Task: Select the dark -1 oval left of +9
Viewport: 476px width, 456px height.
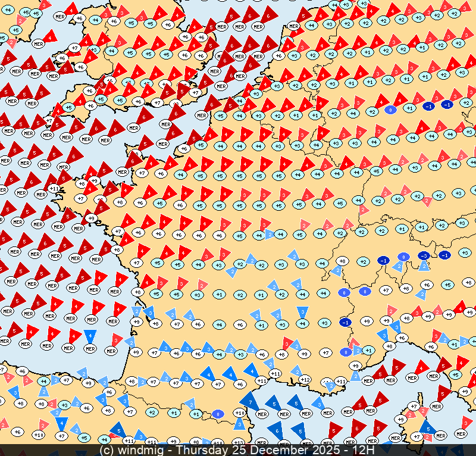Action: click(345, 322)
